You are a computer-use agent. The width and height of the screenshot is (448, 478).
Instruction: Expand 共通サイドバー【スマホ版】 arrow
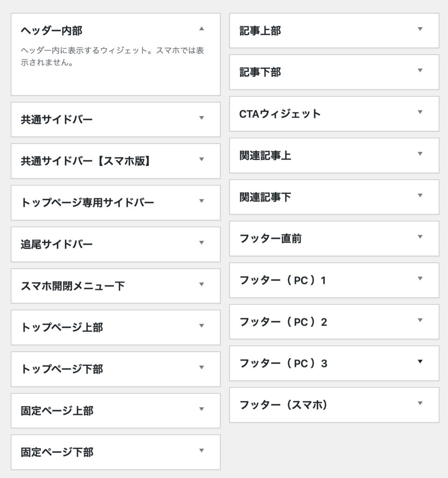201,160
